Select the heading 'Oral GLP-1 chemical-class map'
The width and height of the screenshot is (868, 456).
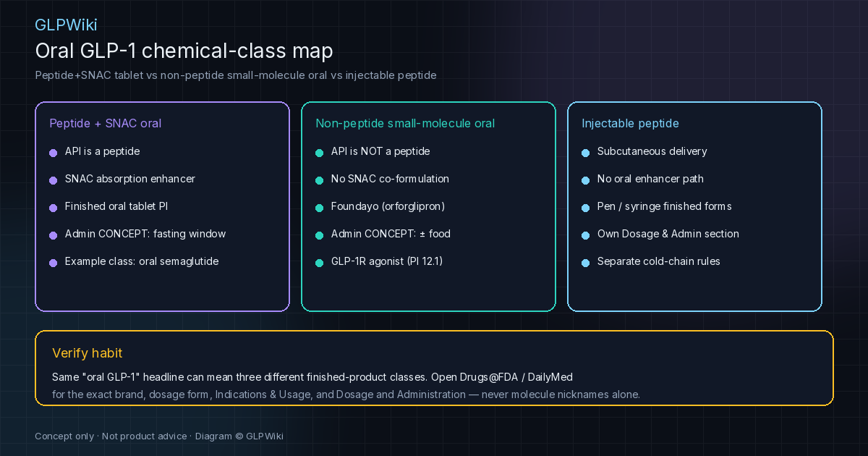[184, 51]
